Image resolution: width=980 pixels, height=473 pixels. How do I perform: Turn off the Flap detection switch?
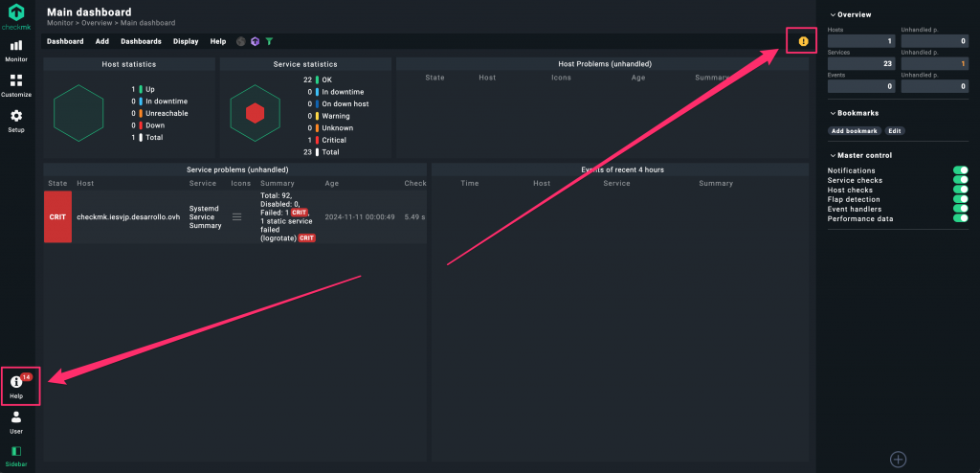click(960, 199)
